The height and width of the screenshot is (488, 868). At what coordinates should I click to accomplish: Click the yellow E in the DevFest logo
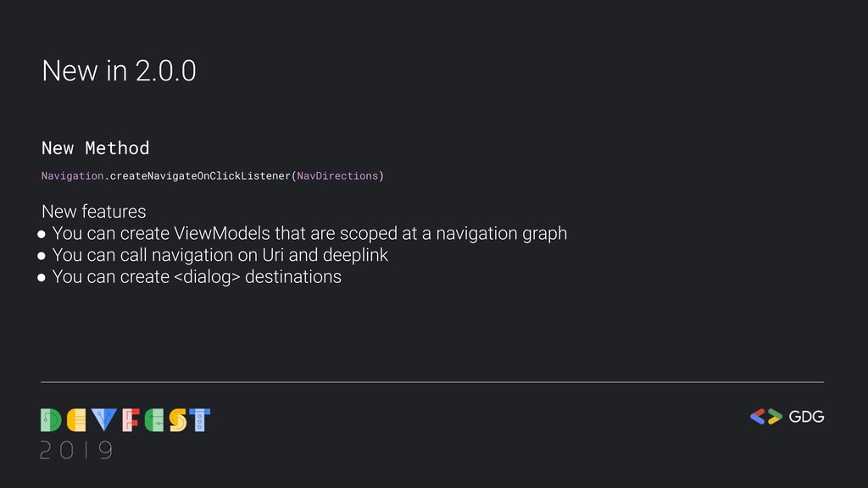pos(76,420)
